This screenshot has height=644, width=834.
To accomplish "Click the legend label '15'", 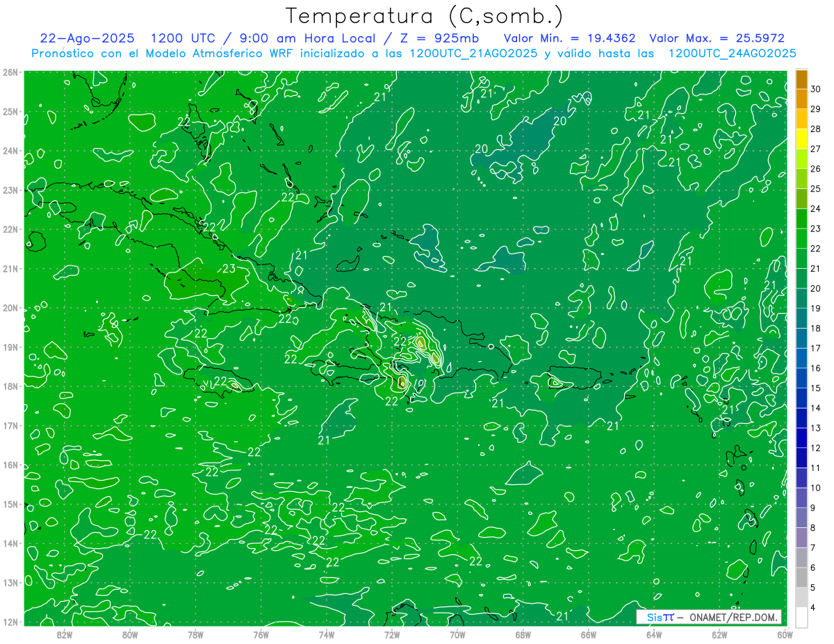I will pos(816,388).
